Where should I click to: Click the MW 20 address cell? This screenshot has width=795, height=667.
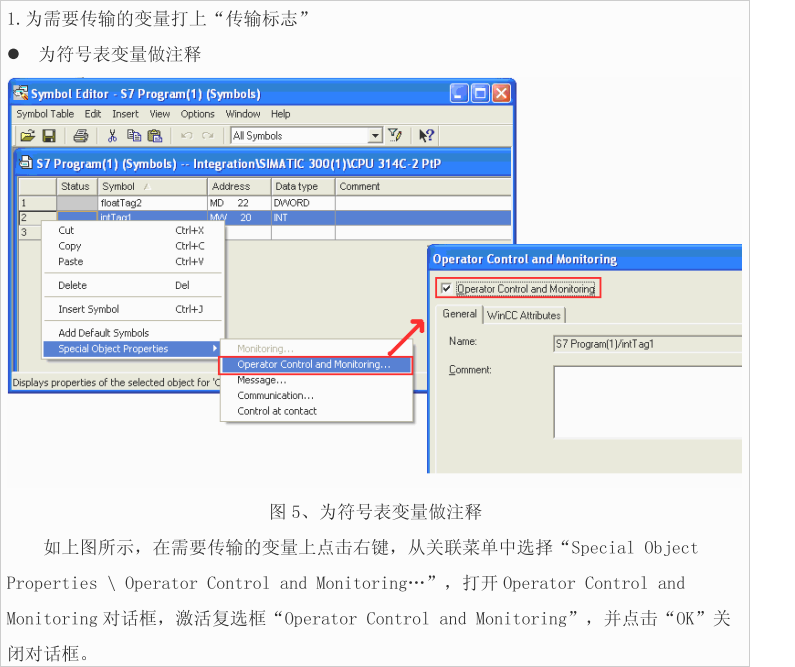(239, 217)
